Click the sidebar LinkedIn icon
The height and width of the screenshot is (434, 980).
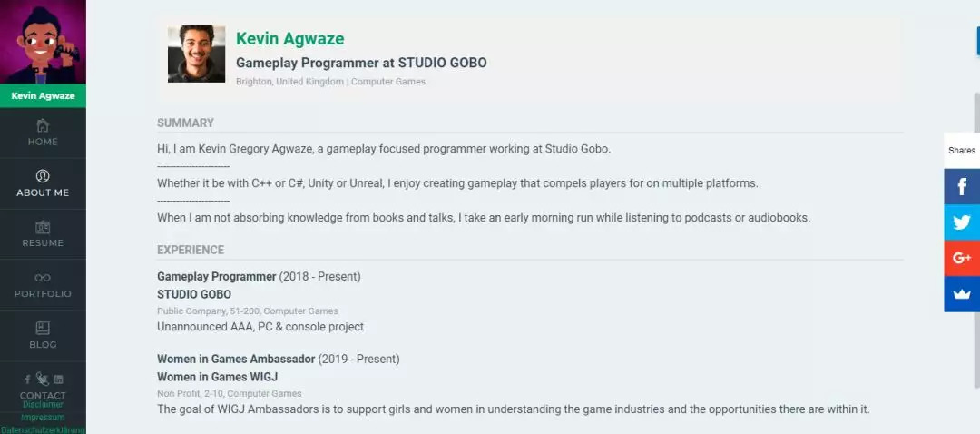(x=59, y=379)
